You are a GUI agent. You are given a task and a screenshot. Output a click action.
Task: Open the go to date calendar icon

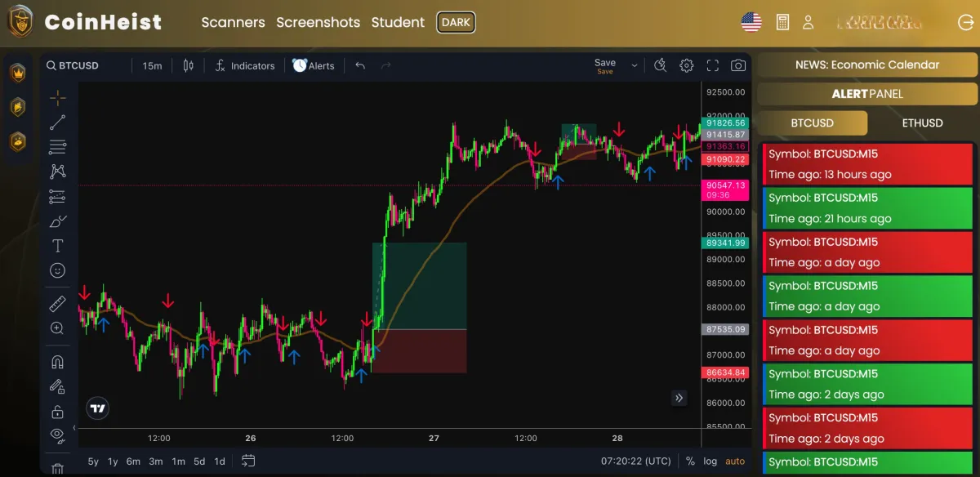(x=249, y=461)
